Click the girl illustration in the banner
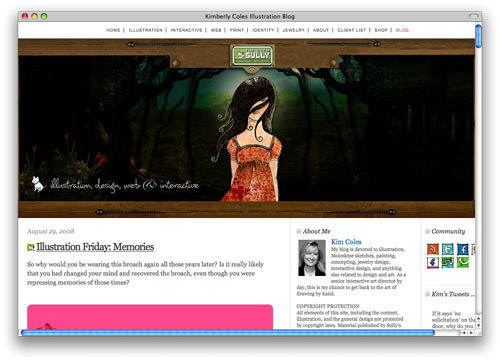This screenshot has width=500, height=361. tap(252, 140)
